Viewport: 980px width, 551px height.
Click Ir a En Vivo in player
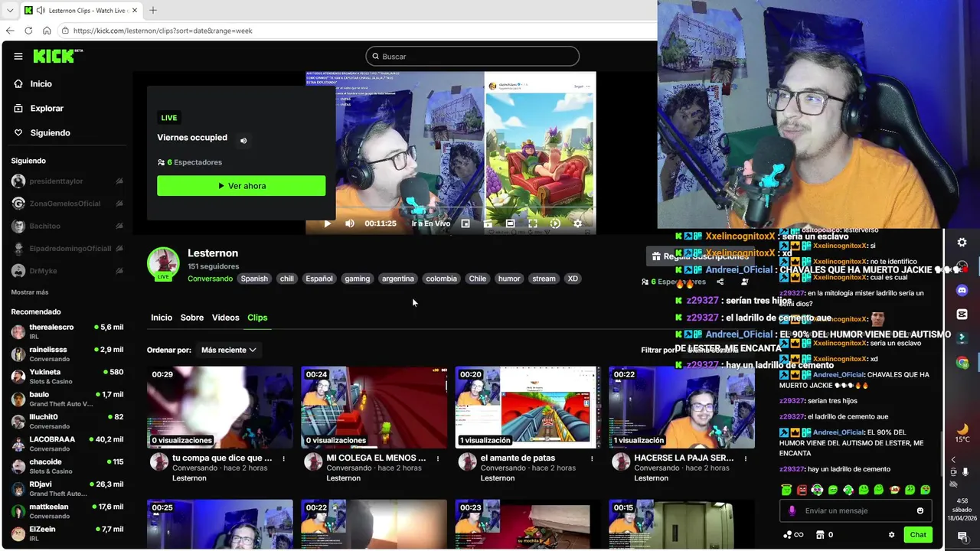[x=431, y=223]
